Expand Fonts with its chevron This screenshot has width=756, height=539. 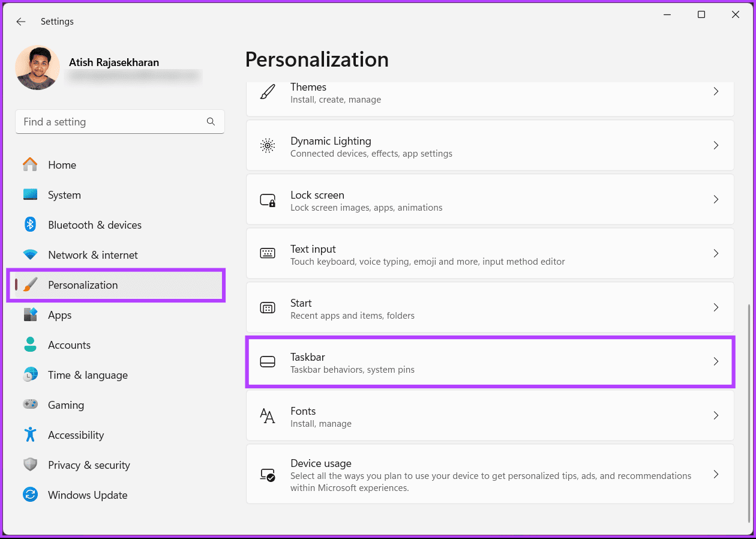(x=716, y=415)
